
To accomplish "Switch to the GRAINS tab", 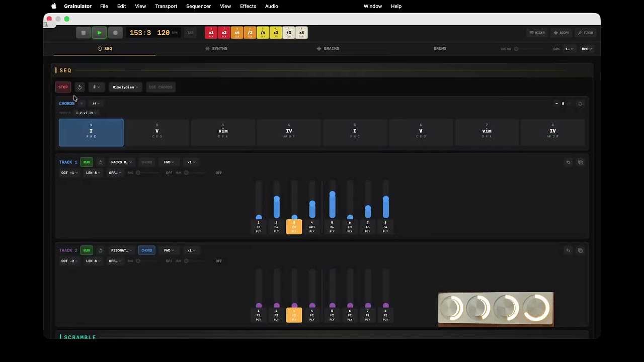I will pos(328,49).
